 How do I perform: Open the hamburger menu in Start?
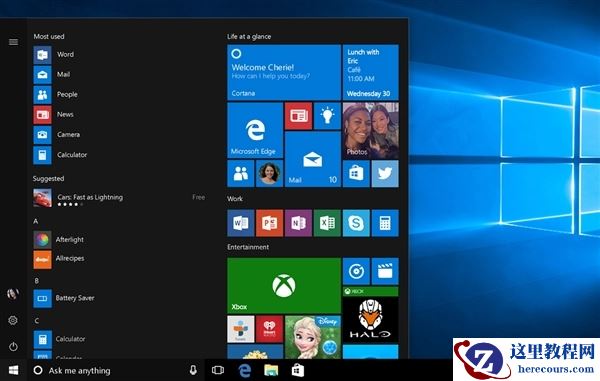(13, 42)
